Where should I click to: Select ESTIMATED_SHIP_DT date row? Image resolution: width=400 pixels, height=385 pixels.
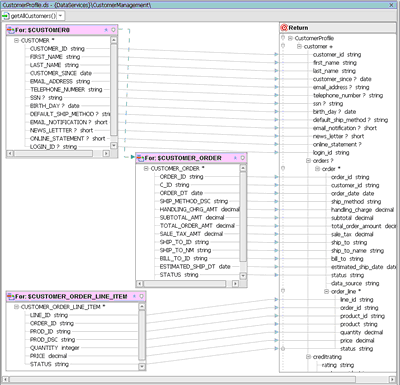click(x=195, y=267)
